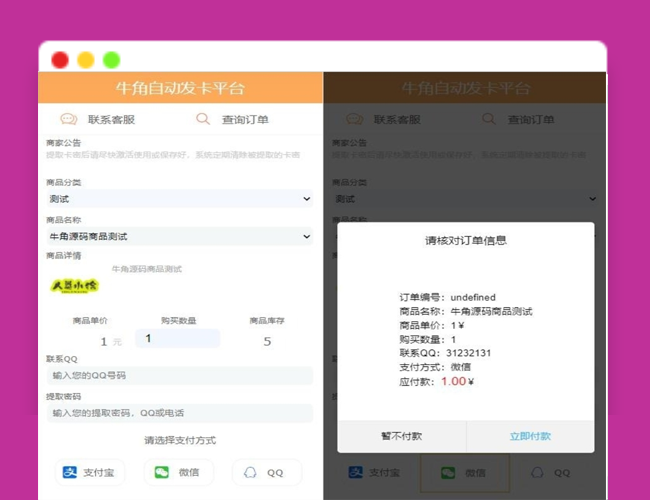Image resolution: width=650 pixels, height=500 pixels.
Task: Click the 购买数量: 1 line in dialog
Action: [427, 340]
